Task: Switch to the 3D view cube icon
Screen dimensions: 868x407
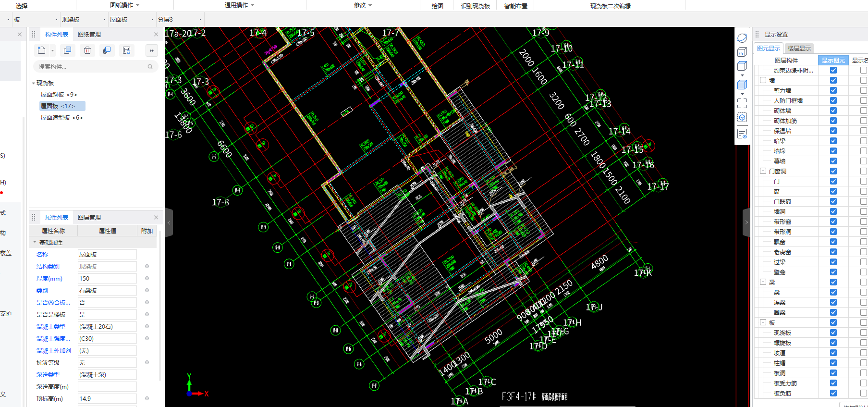Action: [x=742, y=52]
